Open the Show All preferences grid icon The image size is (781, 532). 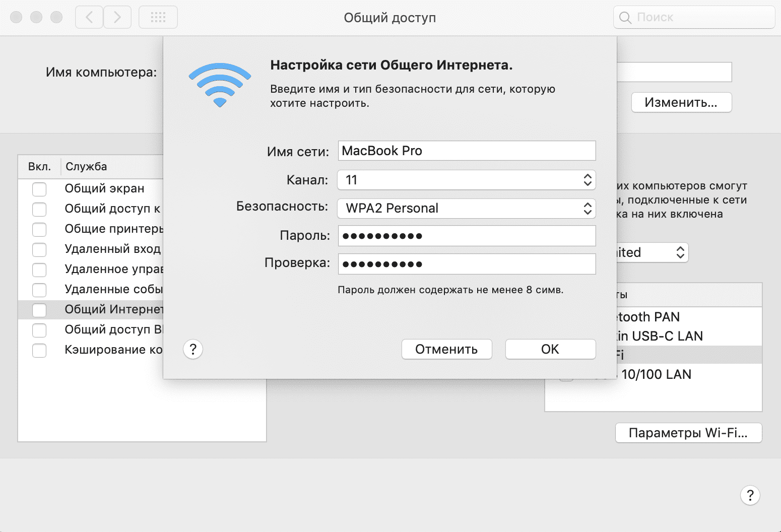click(158, 17)
